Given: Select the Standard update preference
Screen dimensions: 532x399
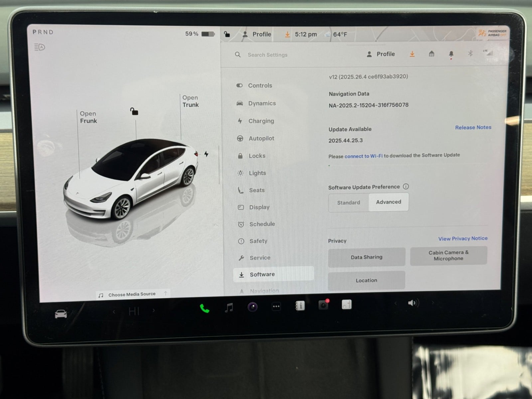Looking at the screenshot, I should tap(348, 202).
